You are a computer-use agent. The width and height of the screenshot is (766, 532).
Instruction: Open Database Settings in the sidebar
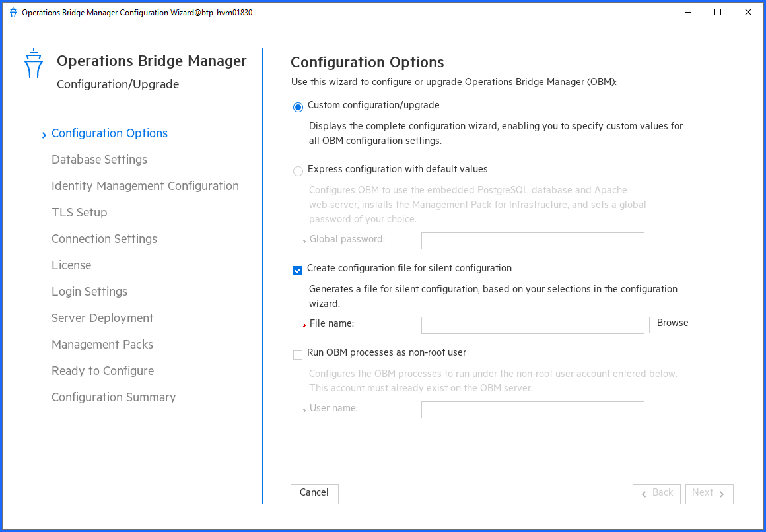(99, 160)
